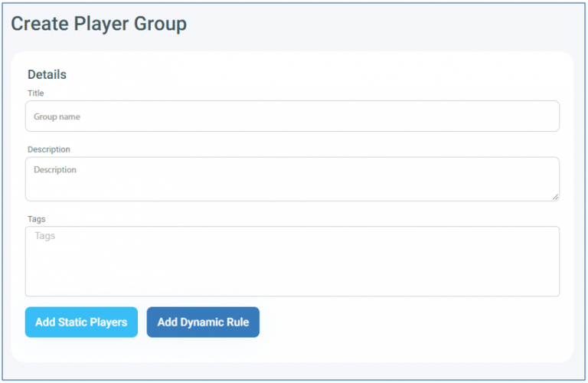Click the Tags label above the box

[x=36, y=219]
